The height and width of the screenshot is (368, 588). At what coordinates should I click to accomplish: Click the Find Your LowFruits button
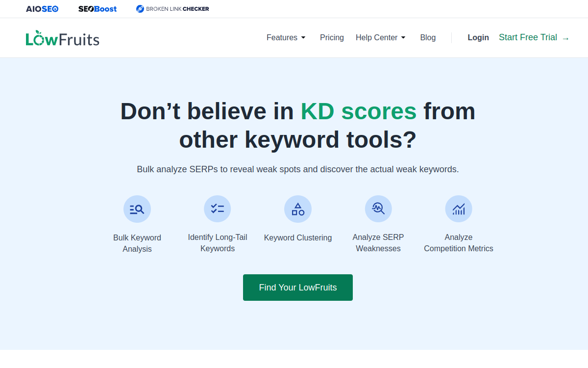(x=298, y=288)
